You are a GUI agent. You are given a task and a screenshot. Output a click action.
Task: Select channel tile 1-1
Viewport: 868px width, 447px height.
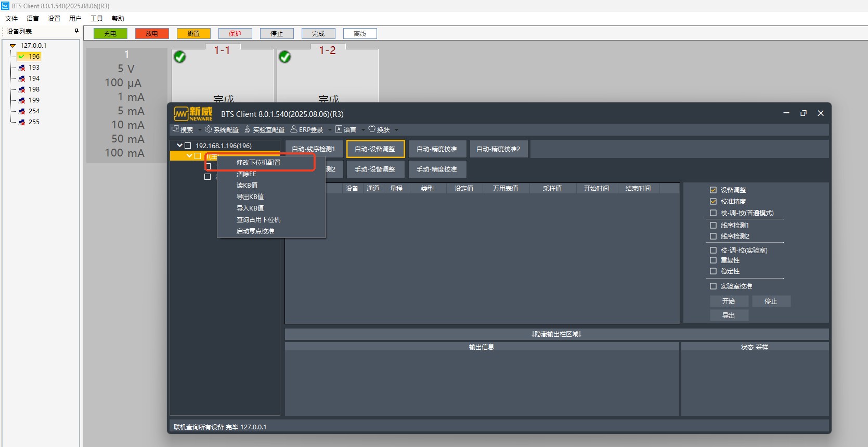coord(223,76)
